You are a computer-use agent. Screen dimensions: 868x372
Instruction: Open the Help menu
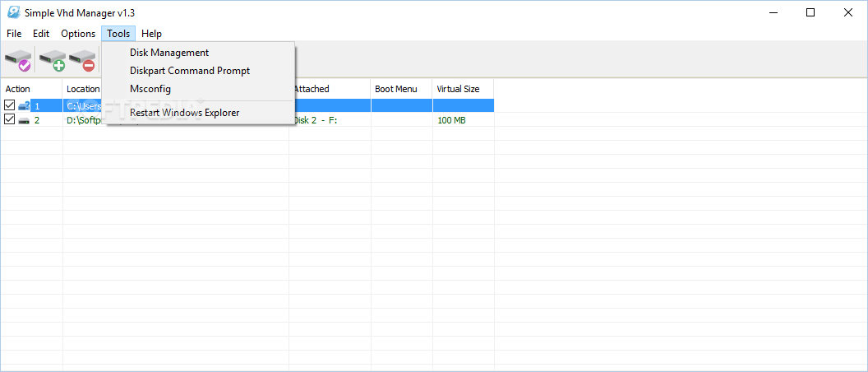[x=151, y=33]
